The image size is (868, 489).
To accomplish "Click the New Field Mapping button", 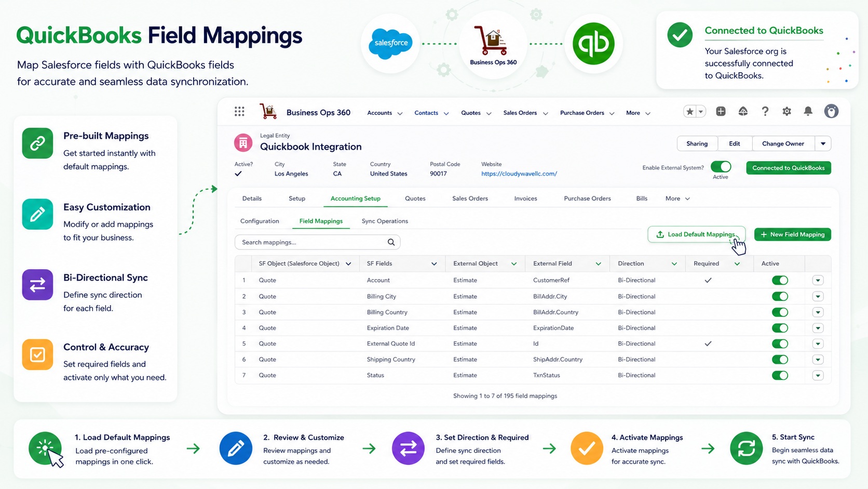I will (x=792, y=234).
